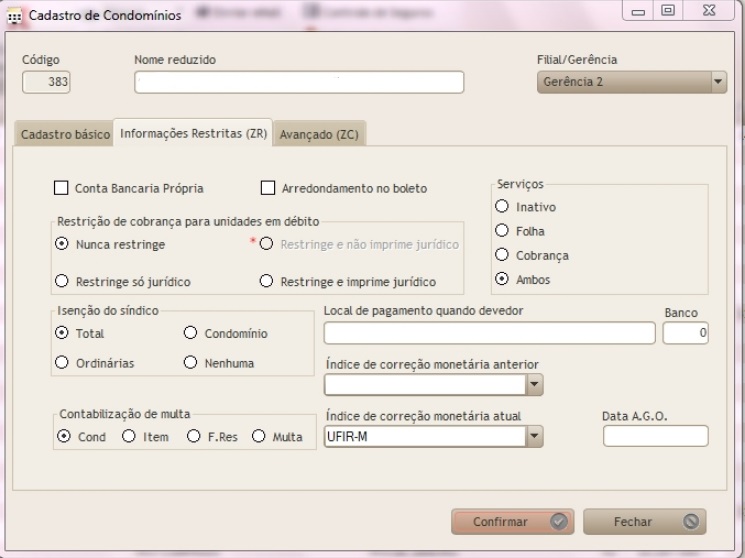Select F.Res for contabilização de multa
The image size is (745, 558).
tap(193, 436)
